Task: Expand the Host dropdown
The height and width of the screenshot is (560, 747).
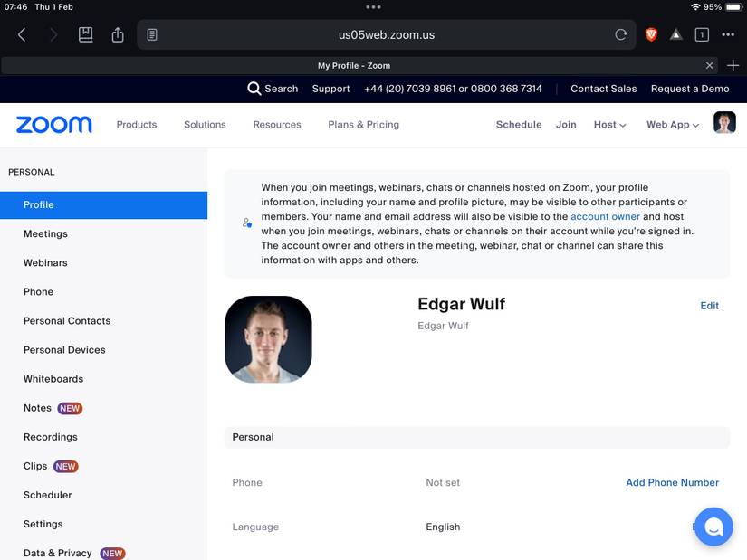Action: coord(609,125)
